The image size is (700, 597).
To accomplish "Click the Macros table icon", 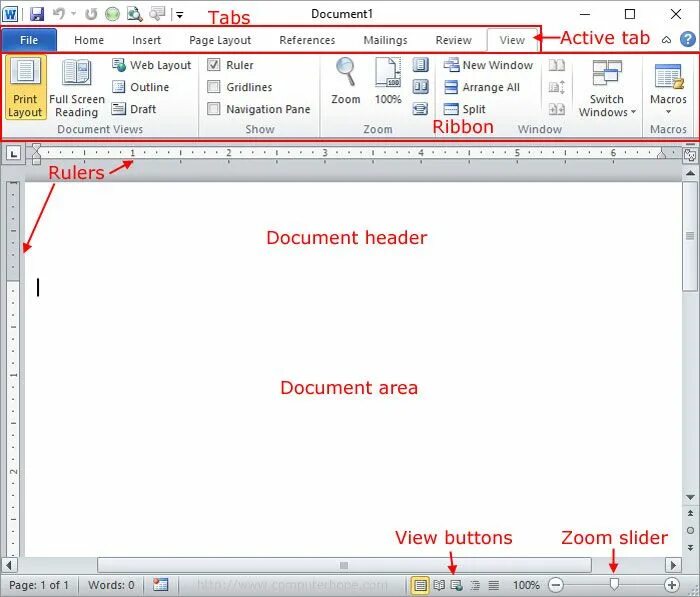I will pos(668,77).
